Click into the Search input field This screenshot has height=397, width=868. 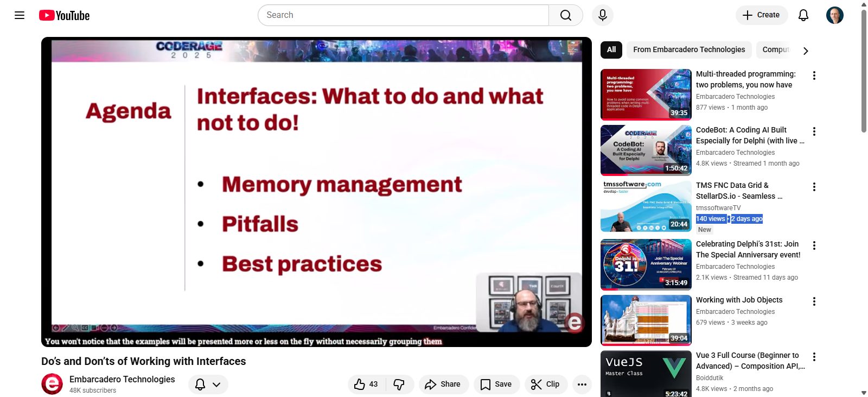pos(403,15)
